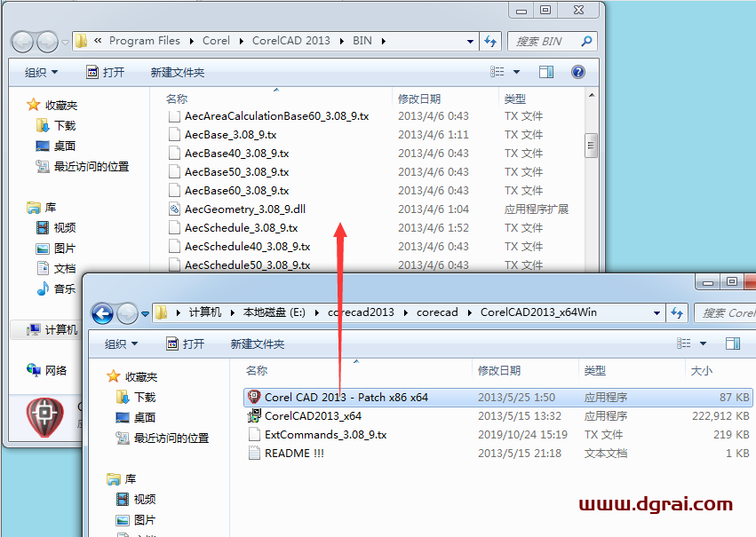756x537 pixels.
Task: Change view icon in CorelCAD2013_x64Win window
Action: [684, 344]
